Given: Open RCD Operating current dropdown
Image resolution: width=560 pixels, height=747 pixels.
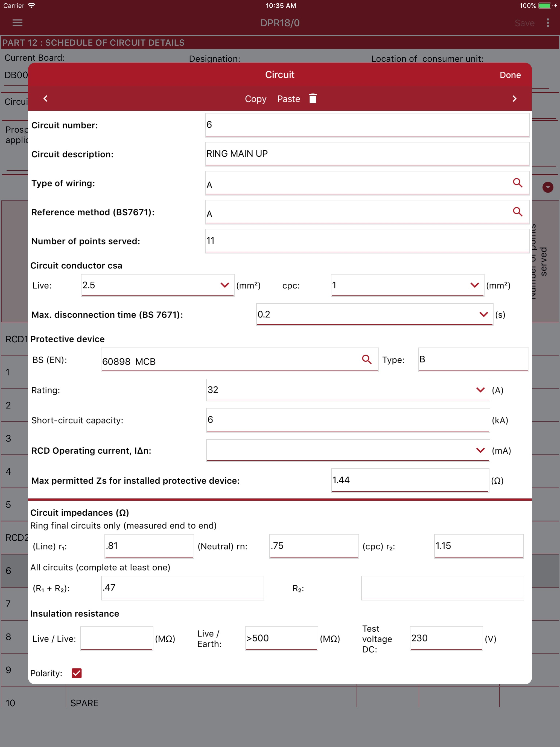Looking at the screenshot, I should (480, 450).
